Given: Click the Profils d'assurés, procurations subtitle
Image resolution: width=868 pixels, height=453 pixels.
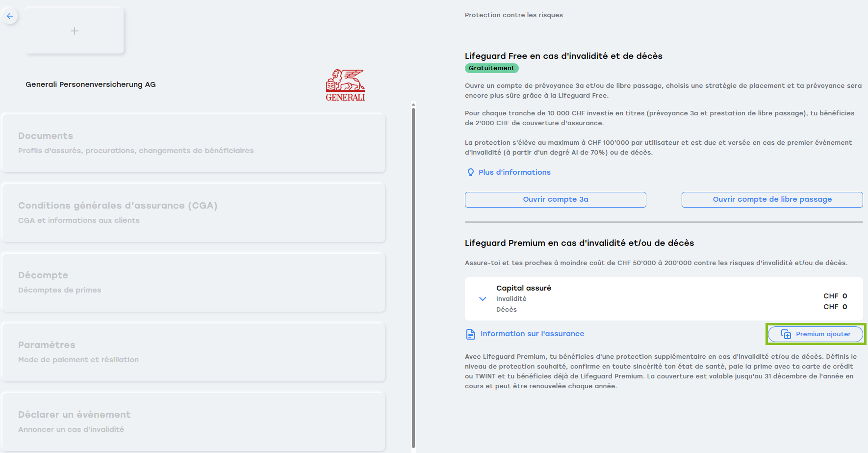Looking at the screenshot, I should point(136,151).
